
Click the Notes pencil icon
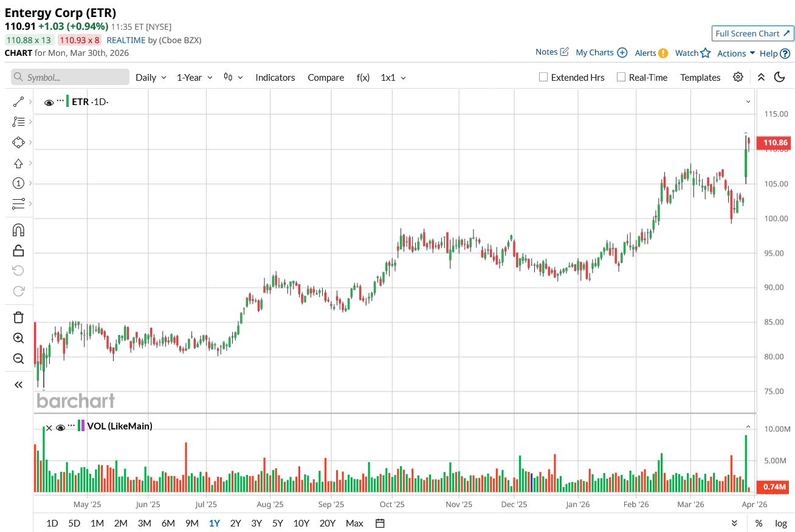pyautogui.click(x=564, y=52)
